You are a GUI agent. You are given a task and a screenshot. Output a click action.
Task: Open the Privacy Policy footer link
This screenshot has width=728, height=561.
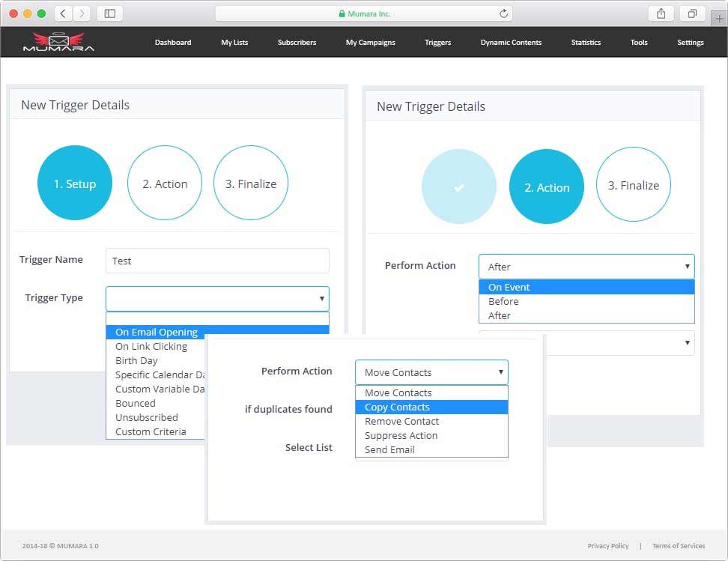click(x=607, y=546)
